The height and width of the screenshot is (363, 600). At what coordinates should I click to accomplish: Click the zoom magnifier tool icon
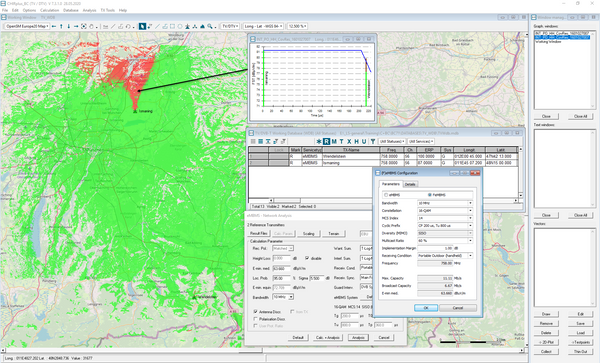point(210,26)
